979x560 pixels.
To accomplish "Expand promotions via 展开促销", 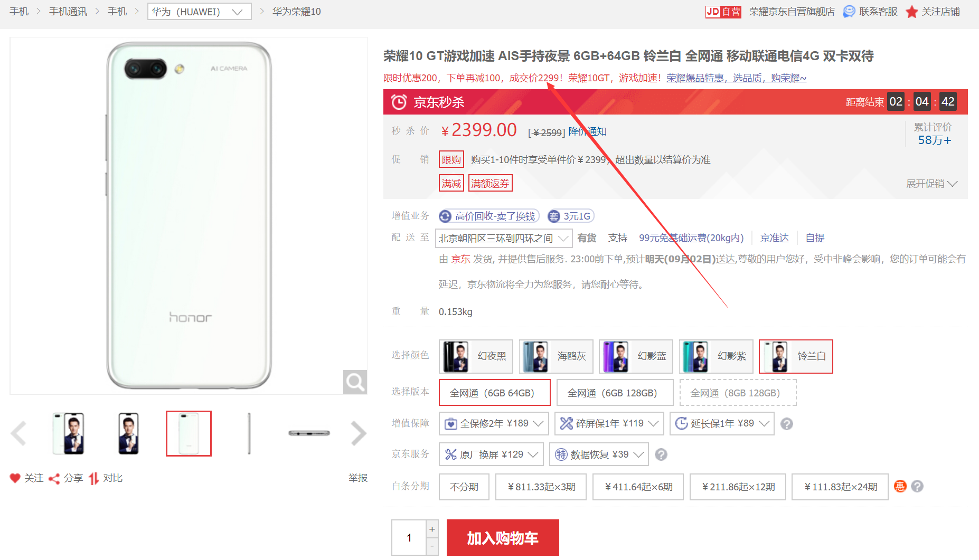I will pyautogui.click(x=931, y=184).
